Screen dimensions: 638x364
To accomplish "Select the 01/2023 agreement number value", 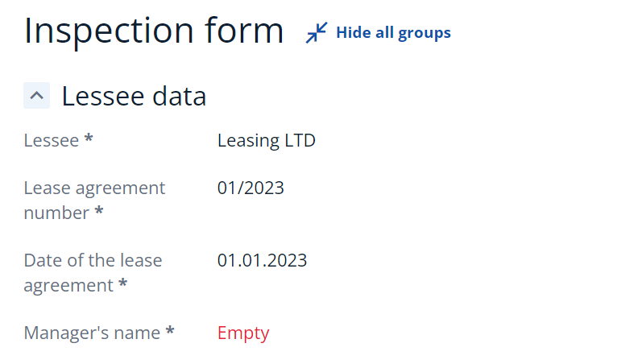I will (x=251, y=188).
